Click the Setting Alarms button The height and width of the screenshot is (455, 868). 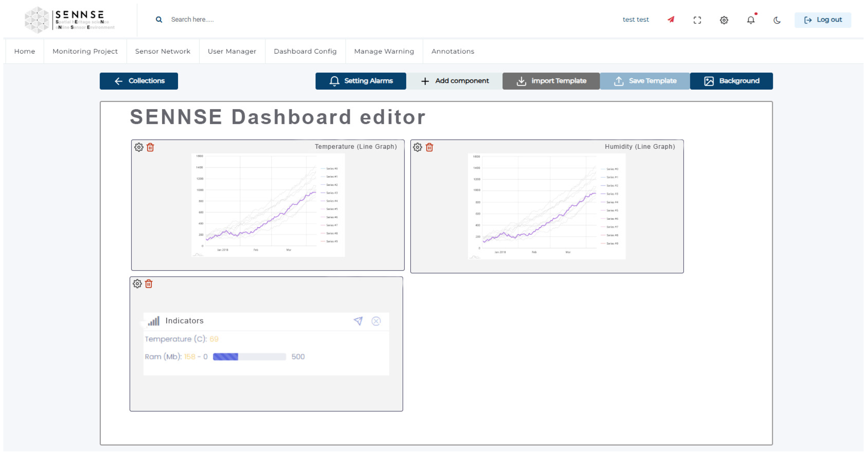360,81
